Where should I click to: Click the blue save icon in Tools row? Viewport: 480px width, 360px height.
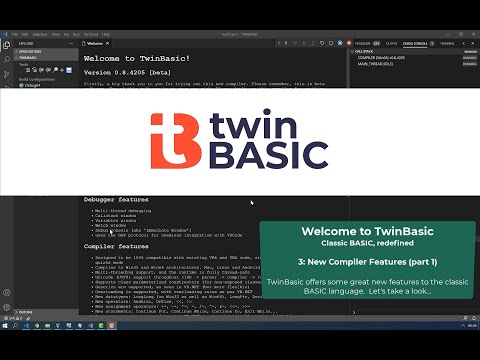point(69,70)
